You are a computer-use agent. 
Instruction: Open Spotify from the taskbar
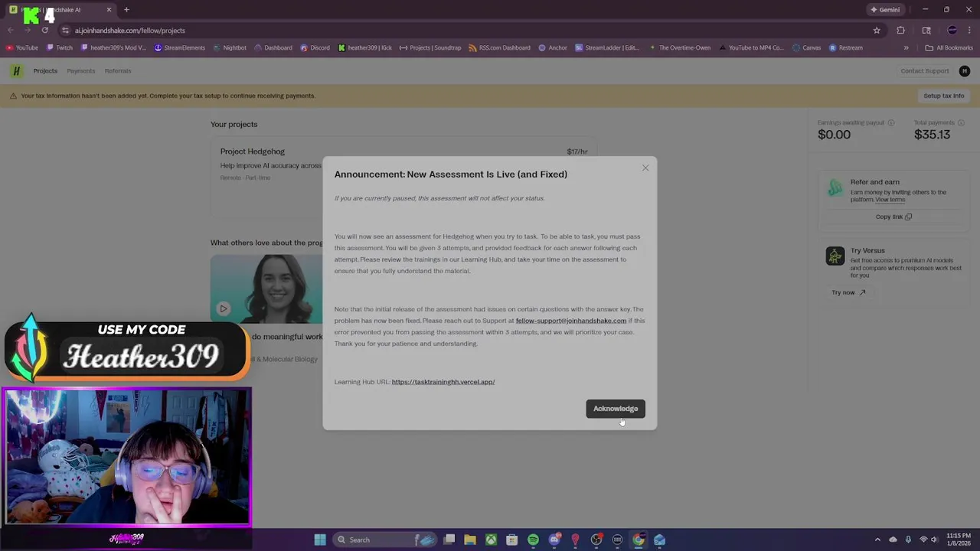click(533, 540)
